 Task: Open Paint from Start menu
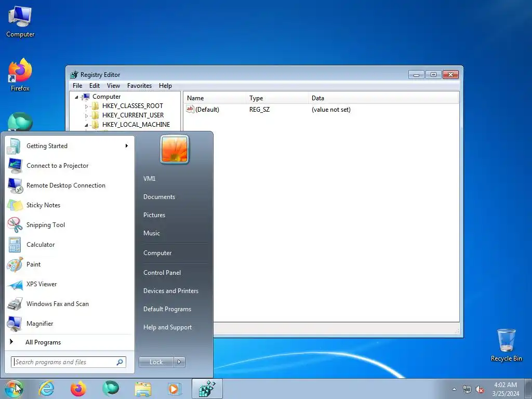(x=69, y=264)
